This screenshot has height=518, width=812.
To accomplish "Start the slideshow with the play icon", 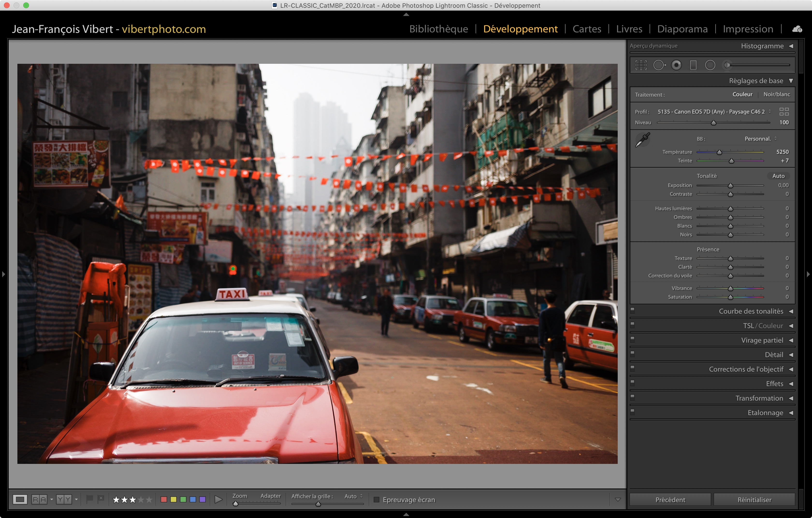I will click(218, 499).
